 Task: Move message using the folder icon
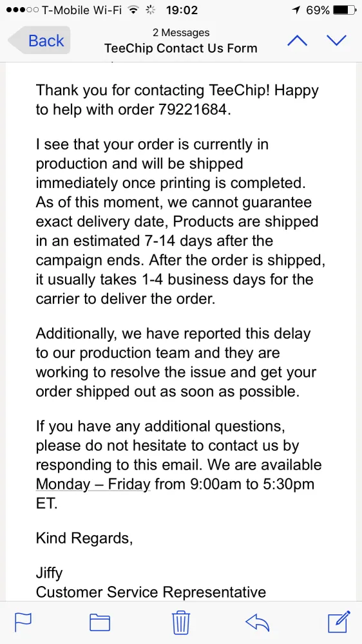pos(100,622)
